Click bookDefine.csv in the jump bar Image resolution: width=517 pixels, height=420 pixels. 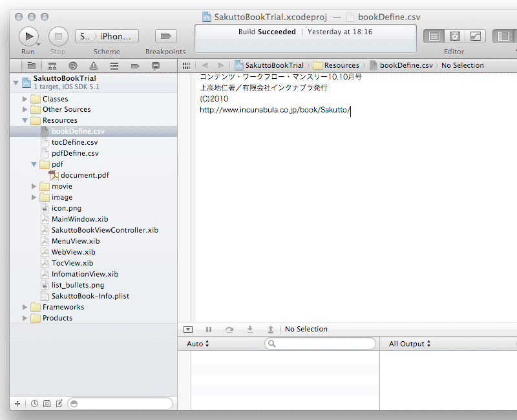[401, 65]
